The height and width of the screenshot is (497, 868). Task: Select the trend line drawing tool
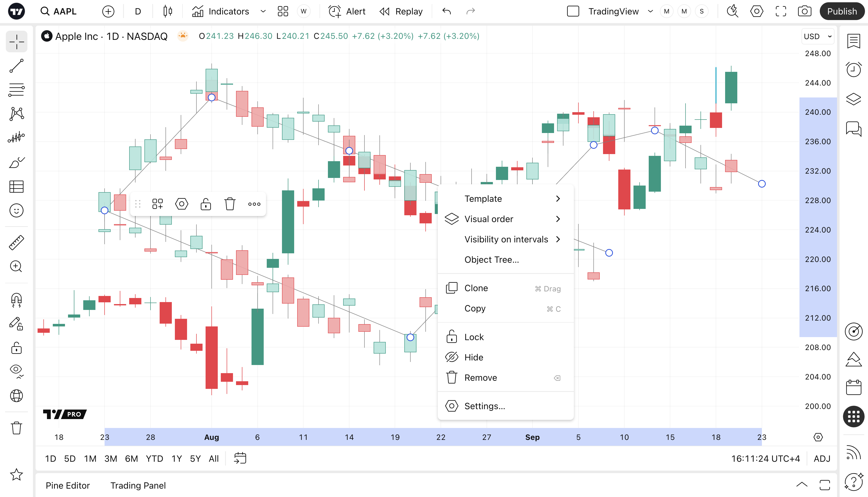click(16, 65)
